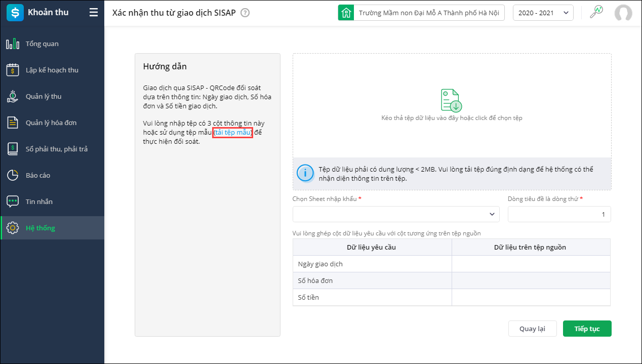Click the Sổ phải thu, phải trả book icon
Screen dimensions: 642x364
point(13,149)
